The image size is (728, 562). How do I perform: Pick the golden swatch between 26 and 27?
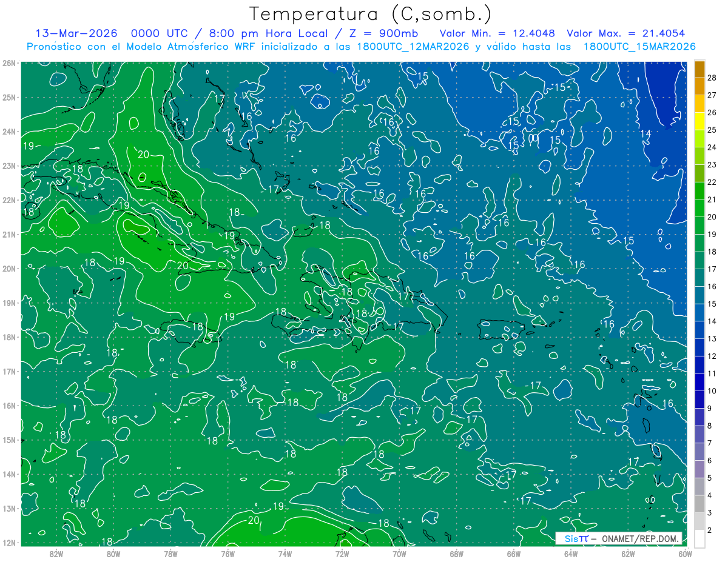click(x=699, y=104)
